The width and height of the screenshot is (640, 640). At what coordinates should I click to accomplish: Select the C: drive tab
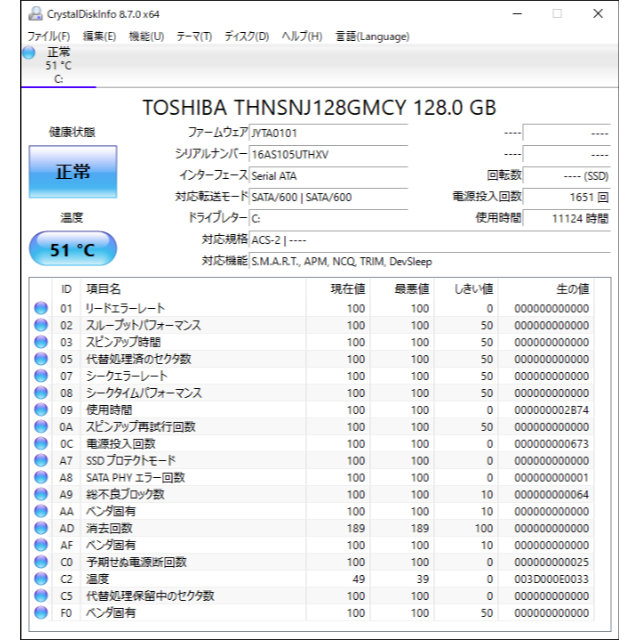[58, 65]
